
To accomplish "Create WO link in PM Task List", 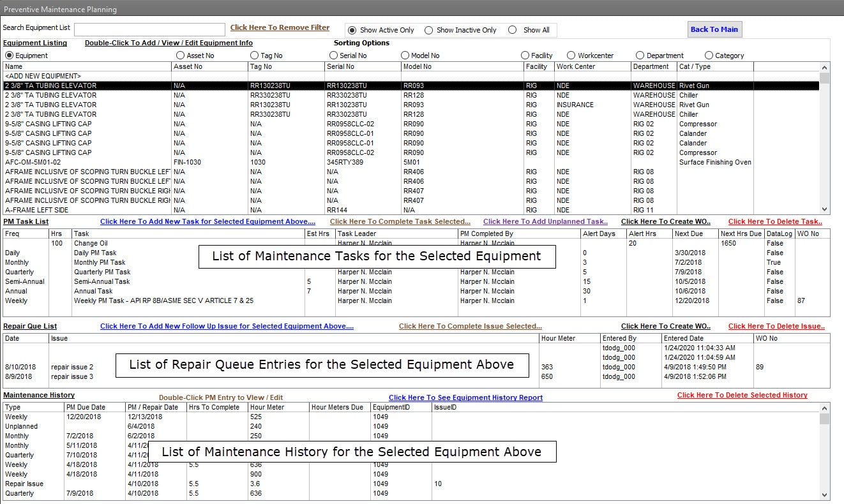I will (666, 221).
